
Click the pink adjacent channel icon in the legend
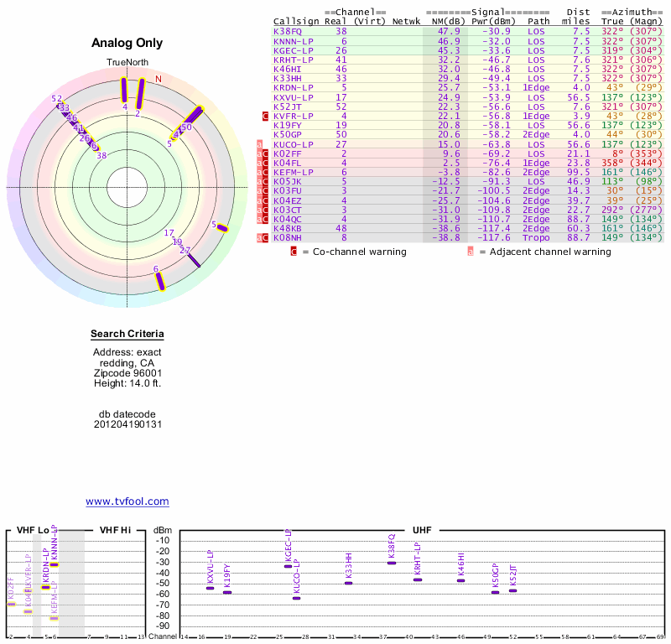471,251
